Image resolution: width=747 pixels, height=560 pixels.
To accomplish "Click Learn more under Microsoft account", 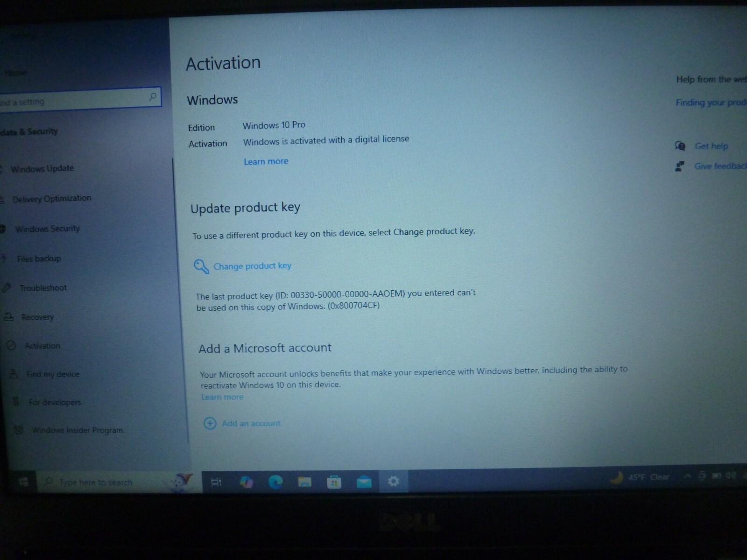I will pos(222,397).
